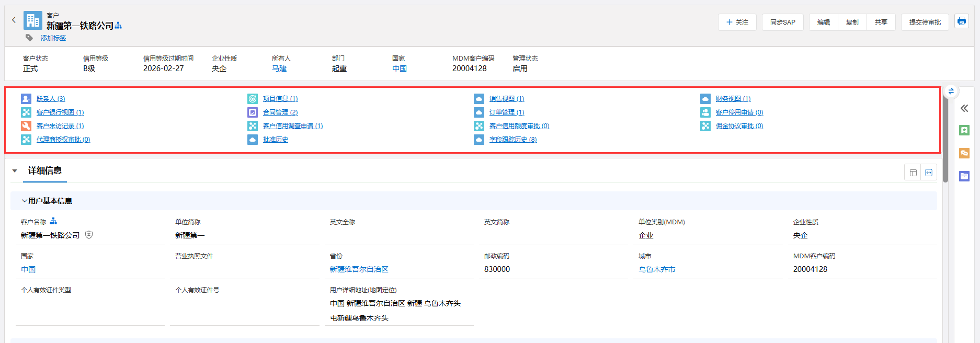The width and height of the screenshot is (980, 343).
Task: Click the hierarchy icon beside the header company name
Action: click(118, 26)
